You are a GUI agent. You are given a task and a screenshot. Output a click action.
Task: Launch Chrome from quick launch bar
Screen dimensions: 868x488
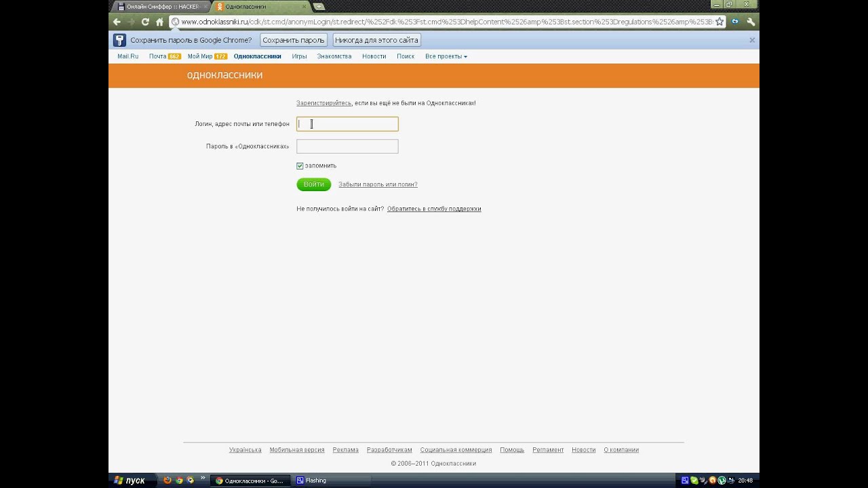[x=179, y=481]
